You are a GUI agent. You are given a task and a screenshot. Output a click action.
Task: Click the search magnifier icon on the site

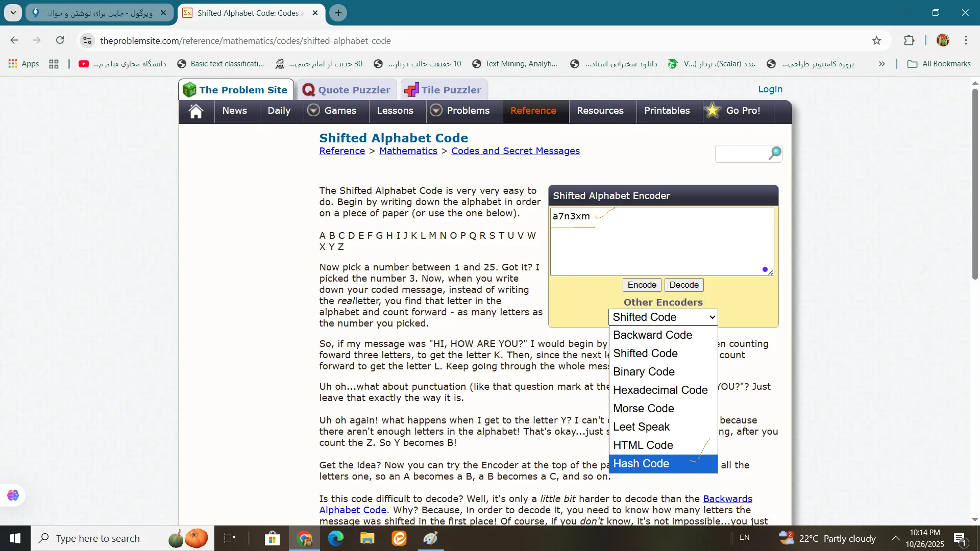point(775,153)
